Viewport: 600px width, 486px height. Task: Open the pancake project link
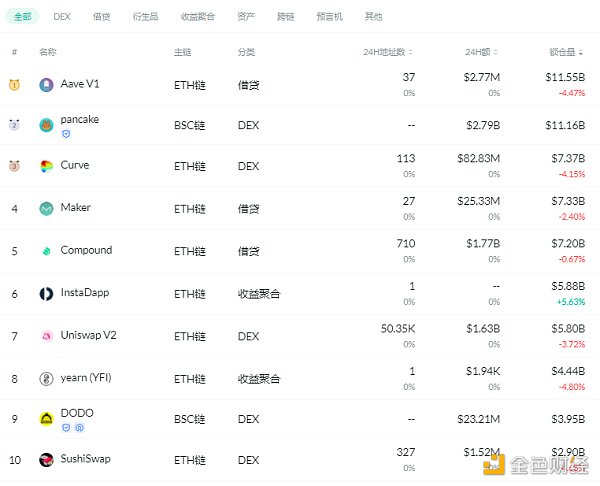coord(80,119)
